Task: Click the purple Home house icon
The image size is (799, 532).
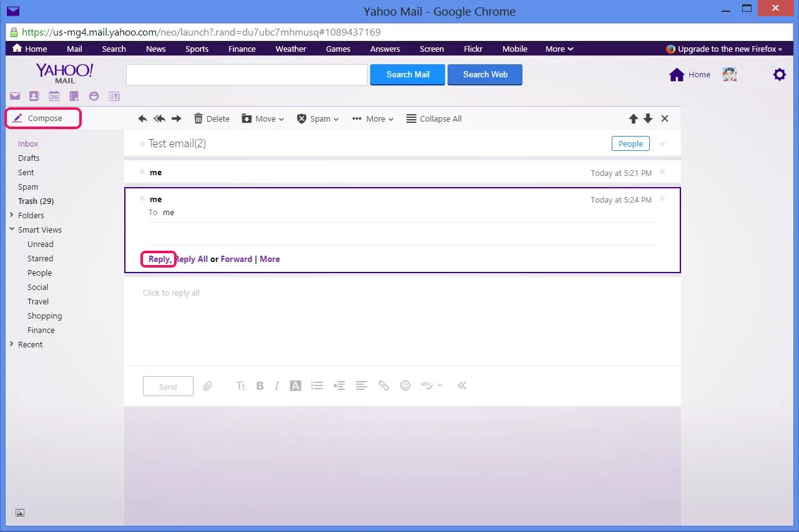Action: click(x=677, y=75)
